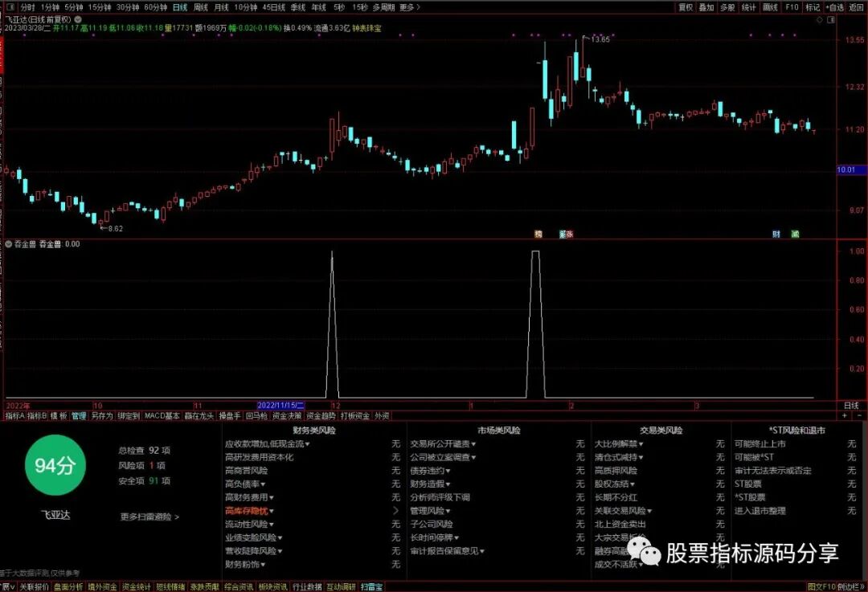This screenshot has width=868, height=592.
Task: Select the 操盘手 indicator
Action: (x=230, y=415)
